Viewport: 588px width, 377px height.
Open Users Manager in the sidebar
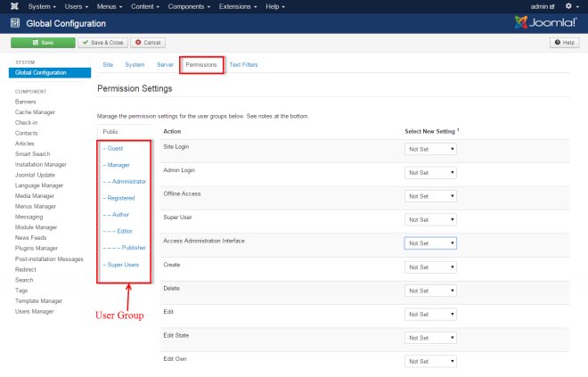[x=35, y=312]
